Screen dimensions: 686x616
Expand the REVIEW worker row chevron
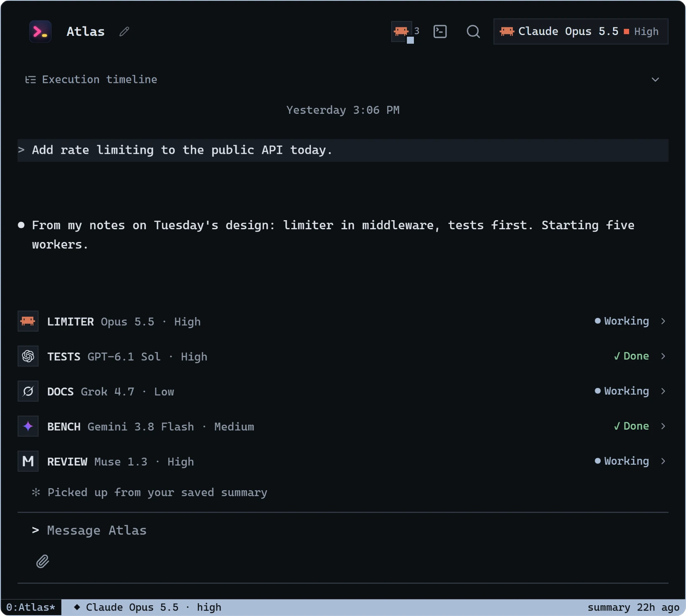tap(663, 461)
